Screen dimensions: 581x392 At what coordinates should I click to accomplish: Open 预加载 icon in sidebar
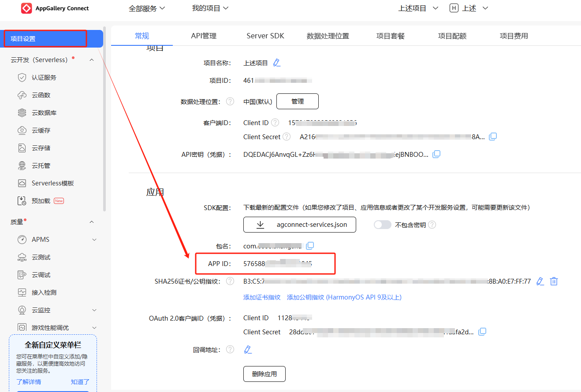[22, 201]
